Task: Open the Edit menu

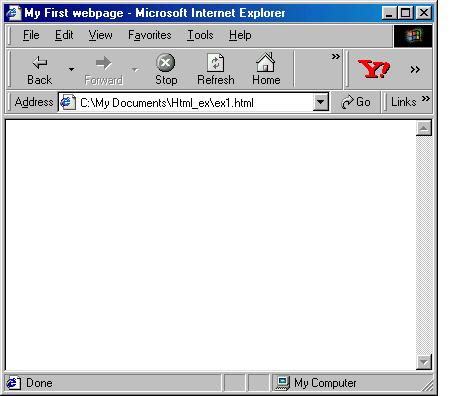Action: point(64,35)
